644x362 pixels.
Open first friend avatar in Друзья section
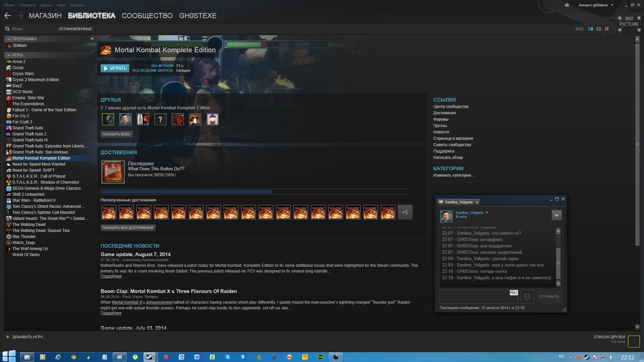(x=108, y=119)
